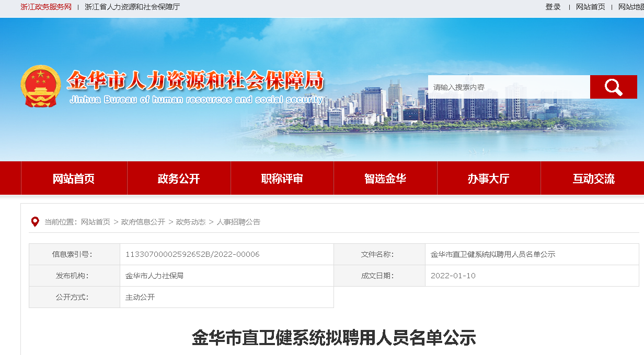
Task: Click the article headline 金华市直卫健系统拟聘用人员名单公示
Action: 334,338
